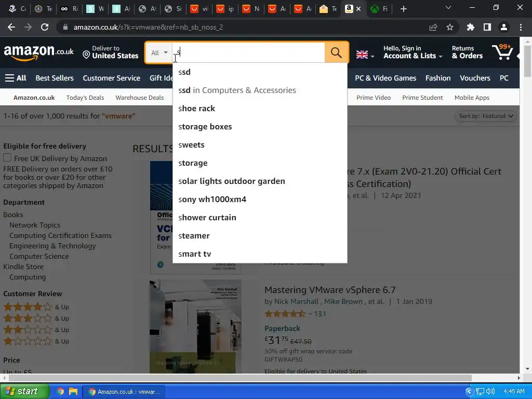Click the network icon in system tray
The image size is (532, 399).
[480, 392]
